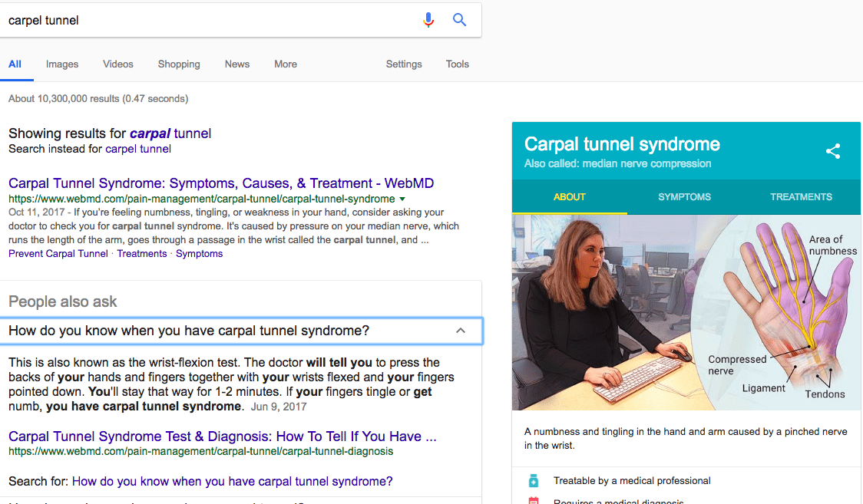The image size is (863, 504).
Task: Switch to the Images tab
Action: click(61, 64)
